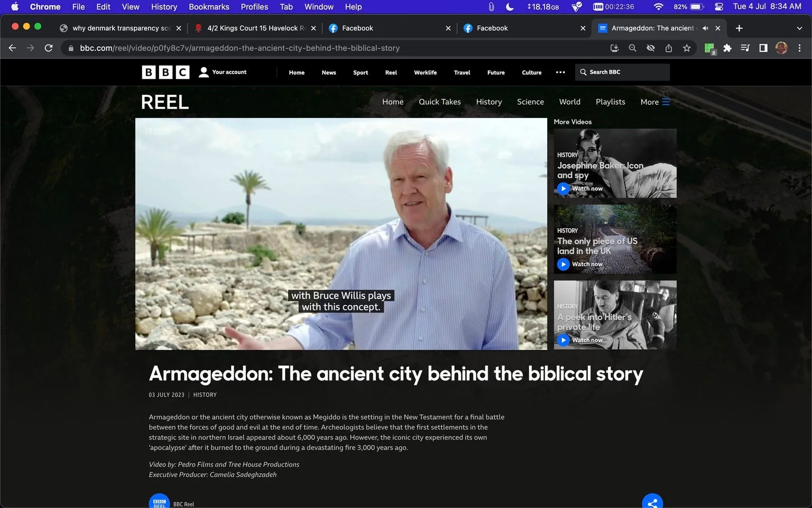
Task: Open the Chrome profile avatar
Action: tap(781, 48)
